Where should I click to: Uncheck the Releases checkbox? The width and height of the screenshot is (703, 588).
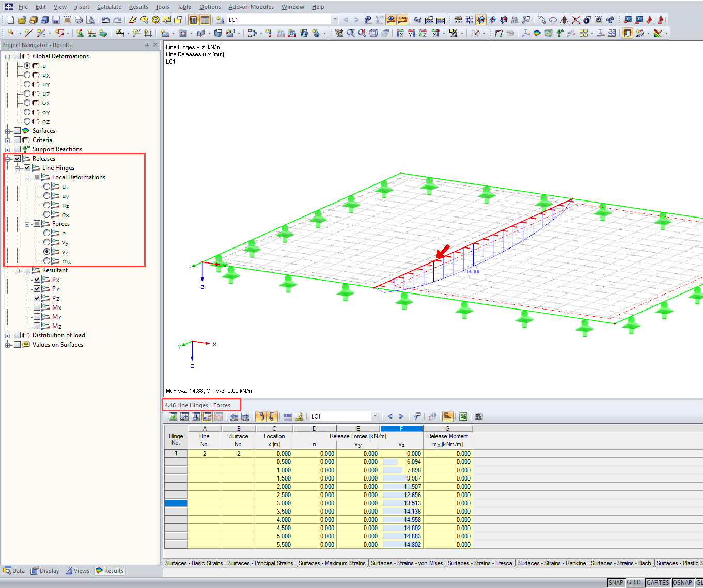(18, 159)
